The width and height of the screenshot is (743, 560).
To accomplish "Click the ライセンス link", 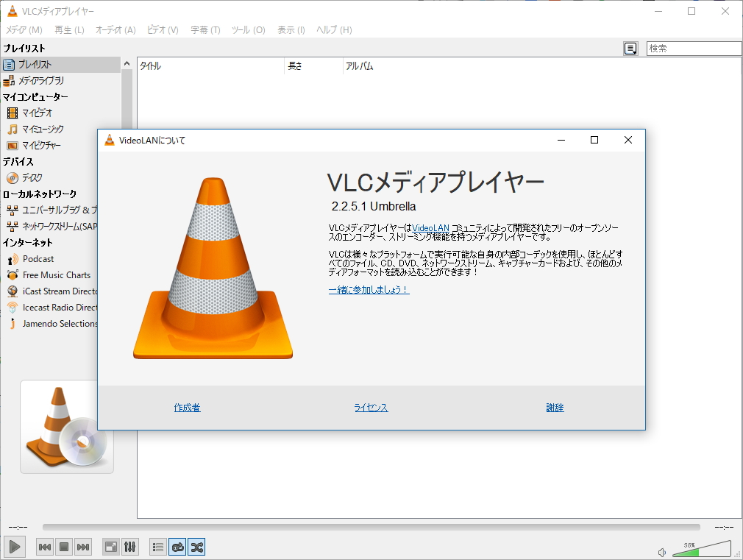I will 370,407.
